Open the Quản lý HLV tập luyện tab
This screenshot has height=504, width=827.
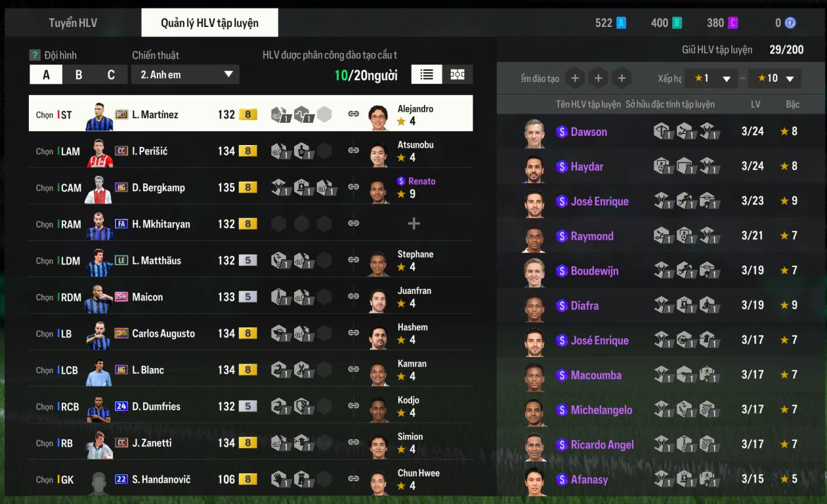click(x=210, y=23)
